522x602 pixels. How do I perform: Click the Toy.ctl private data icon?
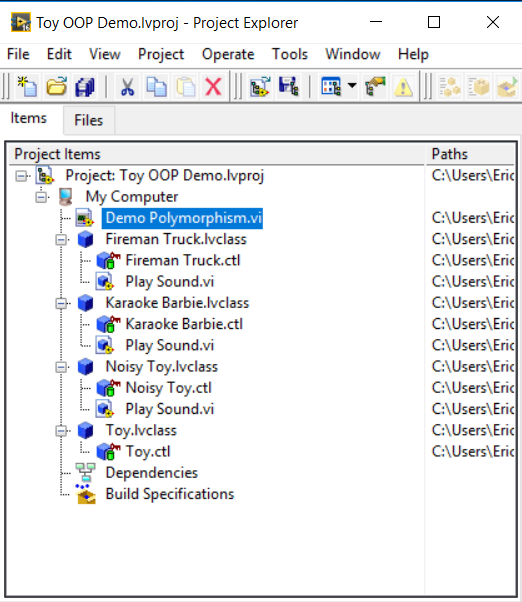pos(108,452)
